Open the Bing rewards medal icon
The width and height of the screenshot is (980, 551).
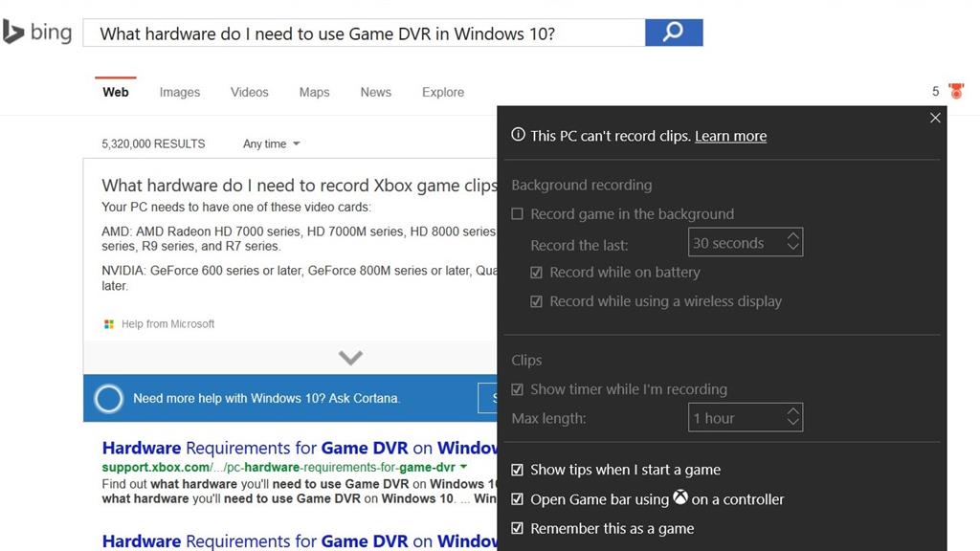pyautogui.click(x=956, y=91)
